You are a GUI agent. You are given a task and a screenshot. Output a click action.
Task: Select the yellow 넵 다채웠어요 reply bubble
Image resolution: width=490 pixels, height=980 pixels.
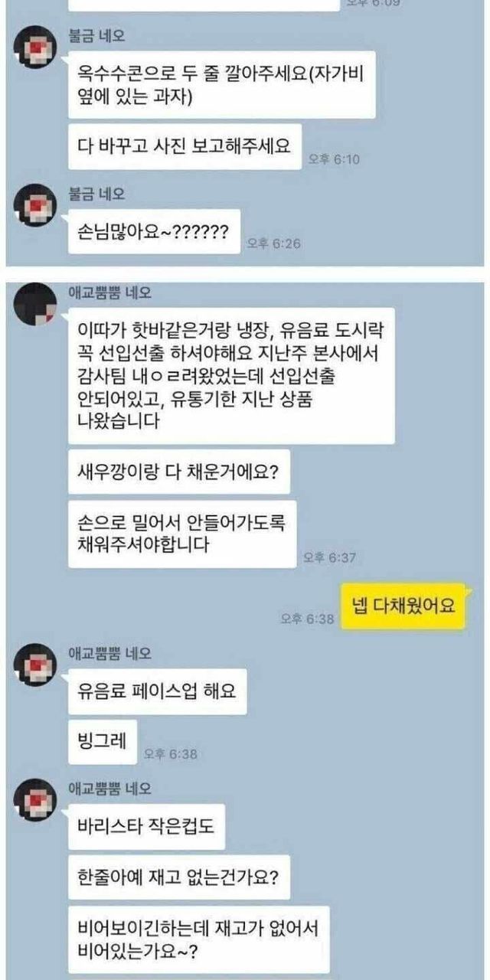coord(403,606)
